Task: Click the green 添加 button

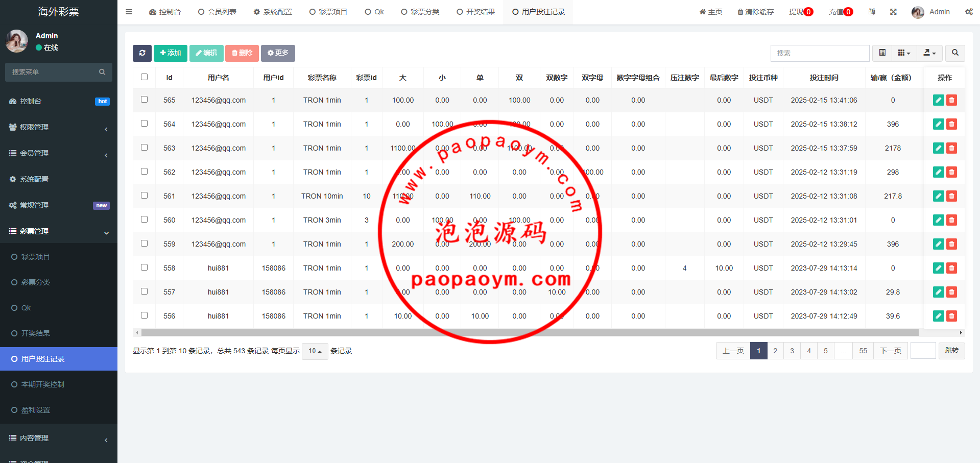Action: coord(171,53)
